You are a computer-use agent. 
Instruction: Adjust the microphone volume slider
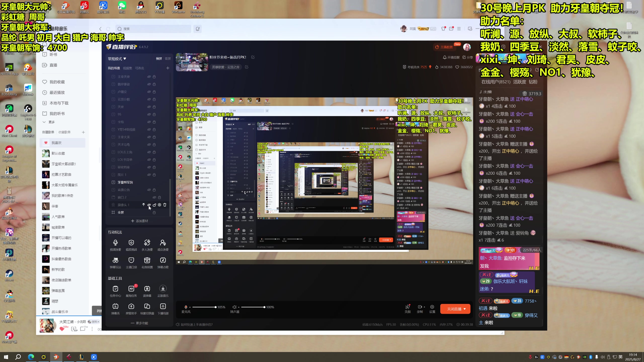[x=204, y=307]
